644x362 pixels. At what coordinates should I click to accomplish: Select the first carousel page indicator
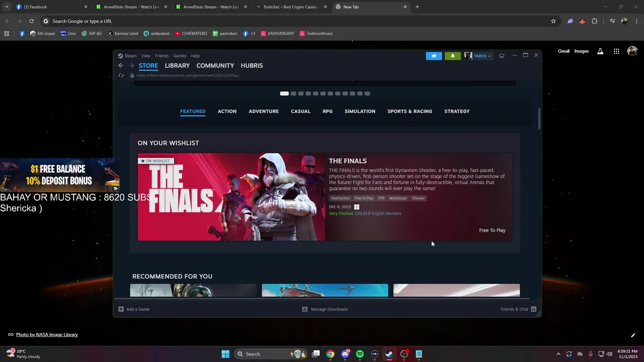pos(284,94)
